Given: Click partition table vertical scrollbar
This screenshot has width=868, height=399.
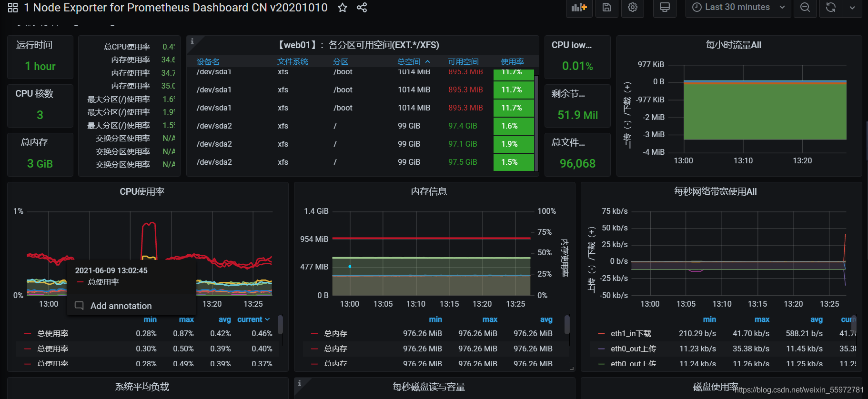Looking at the screenshot, I should 536,123.
